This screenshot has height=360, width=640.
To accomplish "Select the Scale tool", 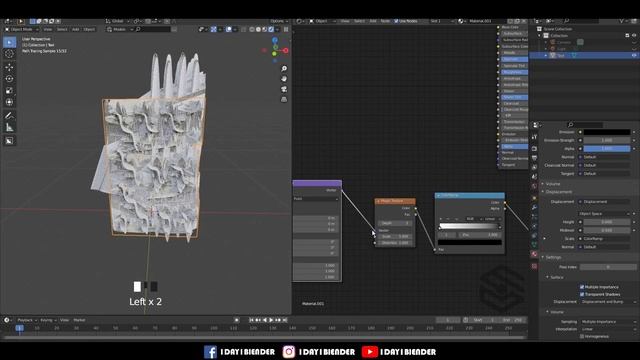I will pyautogui.click(x=9, y=91).
